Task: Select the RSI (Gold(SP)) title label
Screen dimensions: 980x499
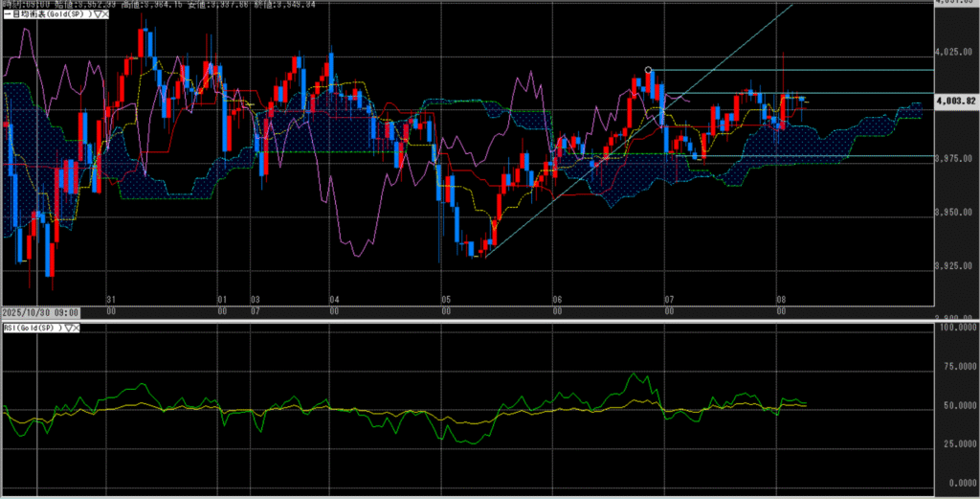Action: (x=31, y=328)
